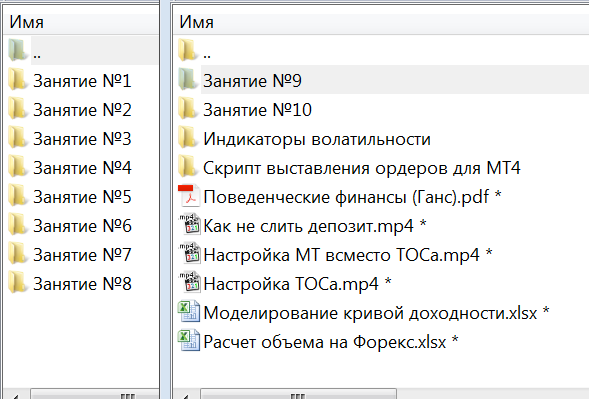The image size is (589, 399).
Task: Sort left pane by Имя column header
Action: [x=81, y=22]
